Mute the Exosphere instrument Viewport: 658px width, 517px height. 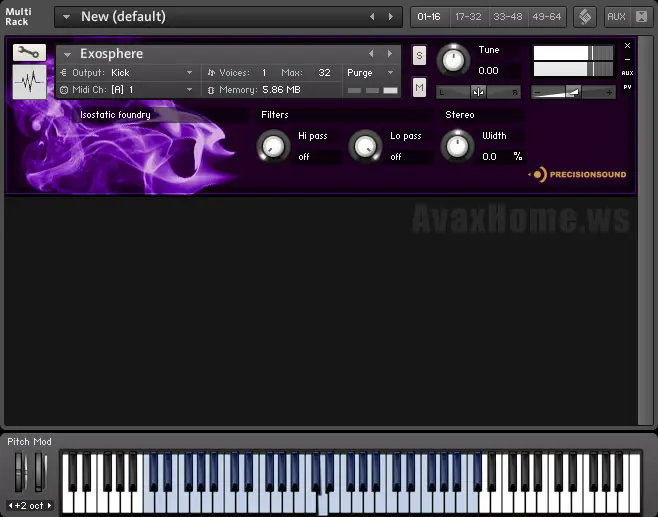[419, 87]
